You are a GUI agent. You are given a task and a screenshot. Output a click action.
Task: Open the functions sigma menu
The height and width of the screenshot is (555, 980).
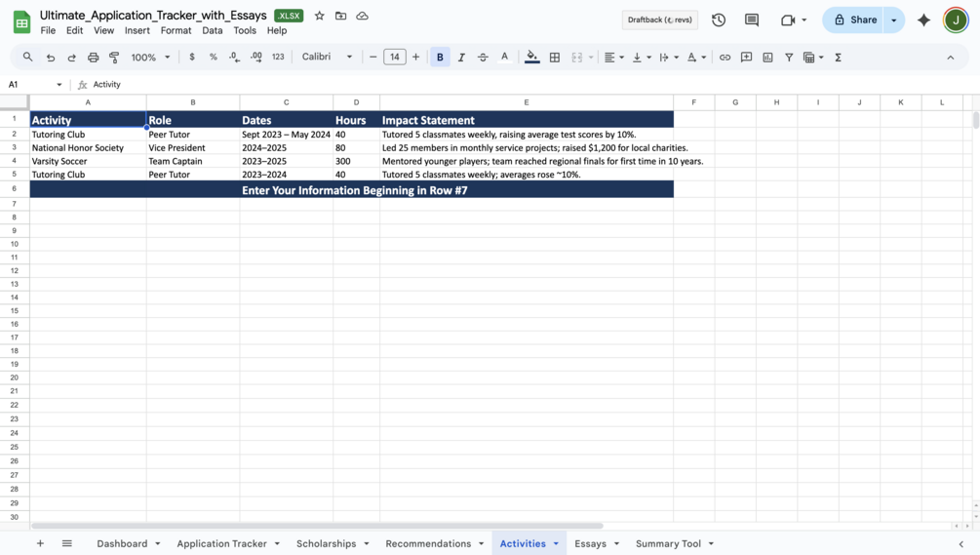(839, 57)
